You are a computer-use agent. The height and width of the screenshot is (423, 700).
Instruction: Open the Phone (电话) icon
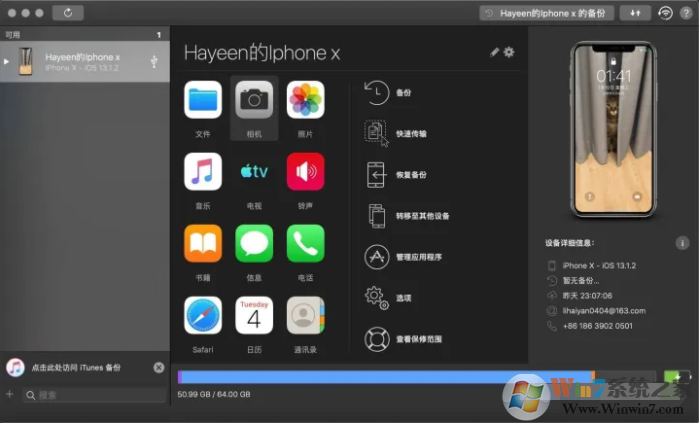(x=305, y=243)
